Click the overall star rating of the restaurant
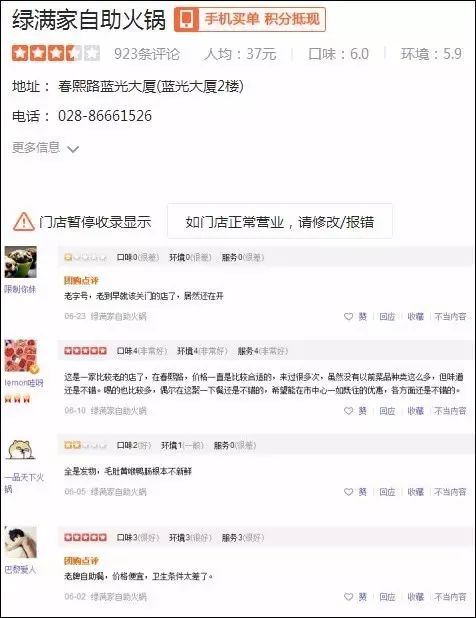The image size is (476, 618). coord(56,53)
